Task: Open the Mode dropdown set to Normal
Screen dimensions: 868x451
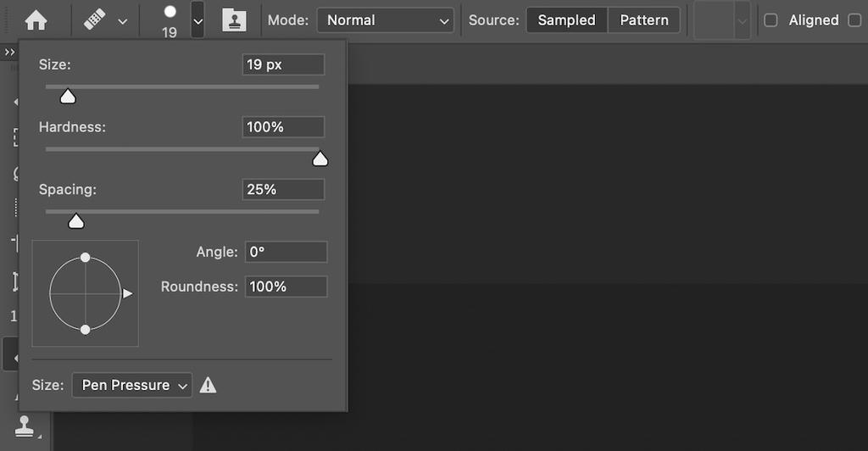Action: click(x=386, y=19)
